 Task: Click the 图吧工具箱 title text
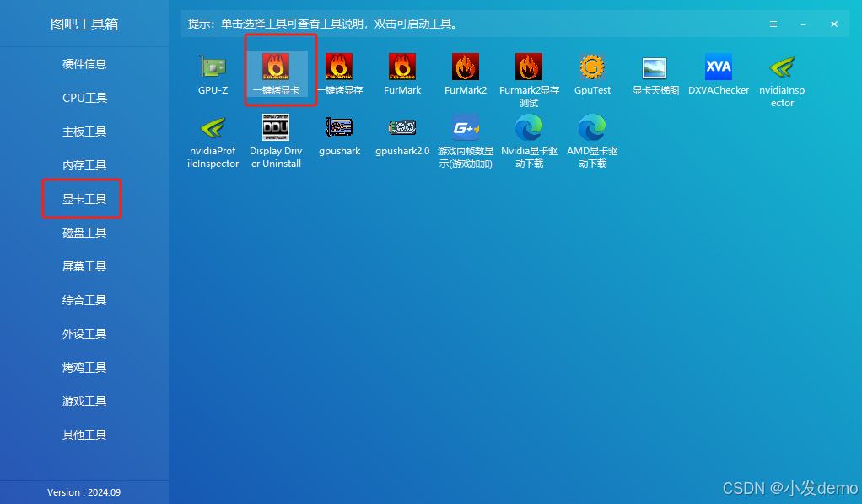tap(84, 24)
